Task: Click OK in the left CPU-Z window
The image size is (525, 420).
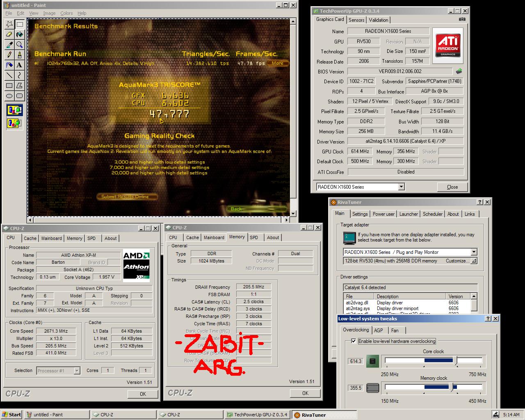Action: click(x=143, y=394)
